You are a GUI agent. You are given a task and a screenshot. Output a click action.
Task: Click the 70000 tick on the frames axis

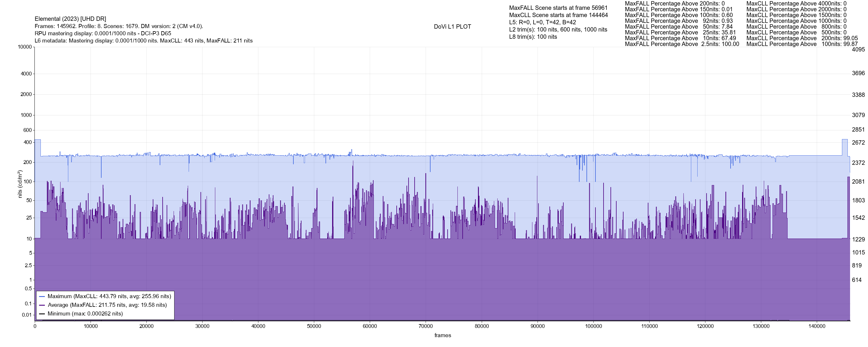point(426,326)
